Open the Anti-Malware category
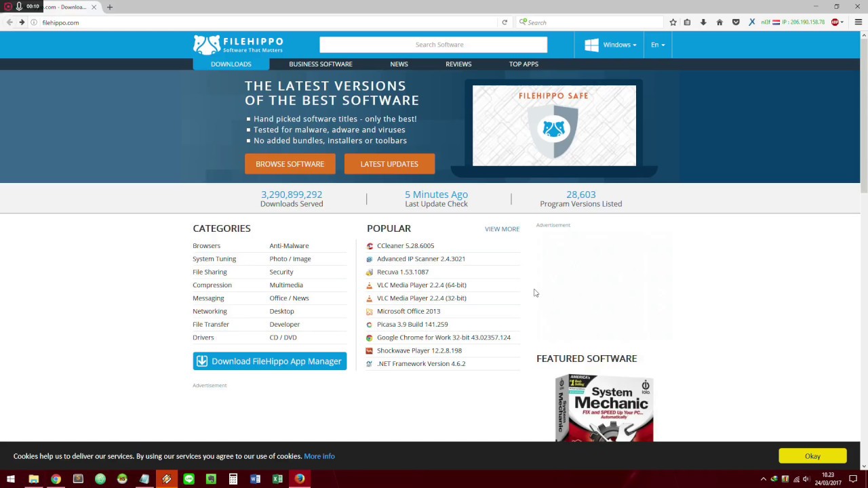 [x=289, y=246]
